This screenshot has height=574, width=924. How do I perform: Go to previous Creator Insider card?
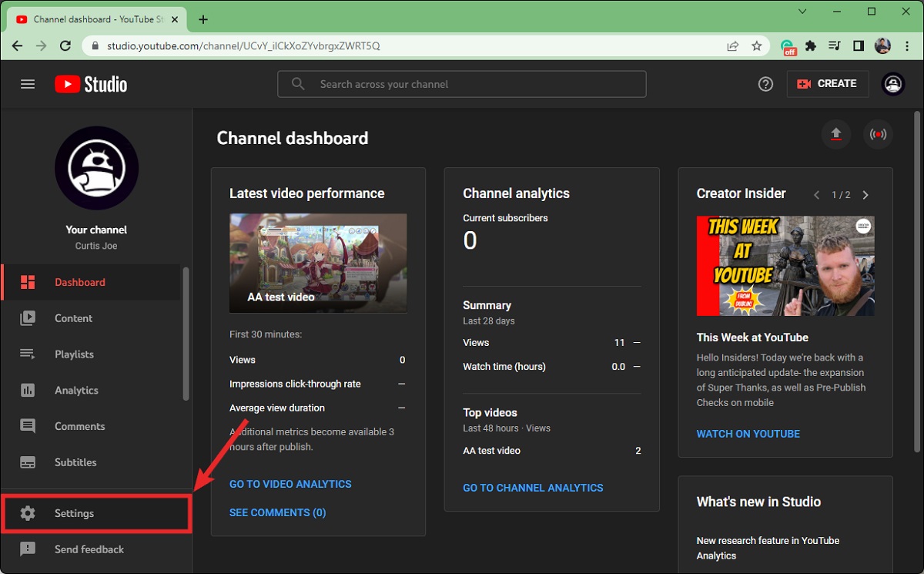pos(817,195)
